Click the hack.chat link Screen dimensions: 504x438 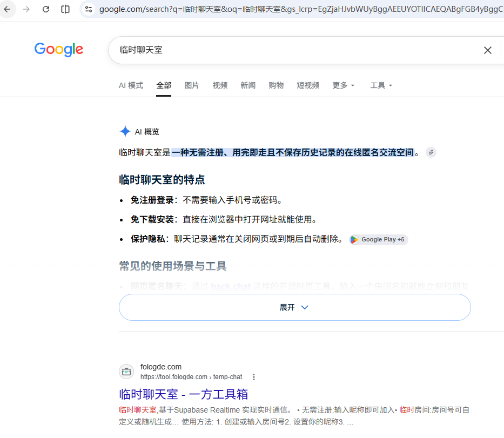click(x=231, y=286)
